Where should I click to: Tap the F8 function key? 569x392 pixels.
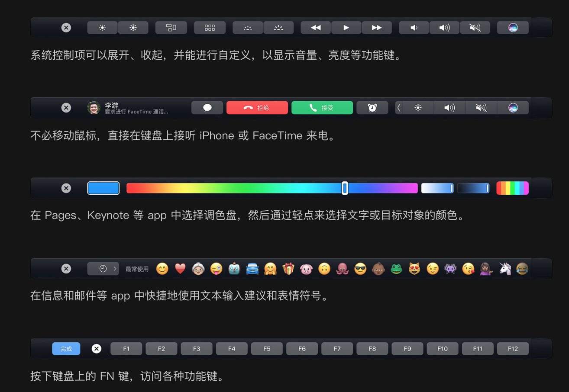[x=372, y=349]
